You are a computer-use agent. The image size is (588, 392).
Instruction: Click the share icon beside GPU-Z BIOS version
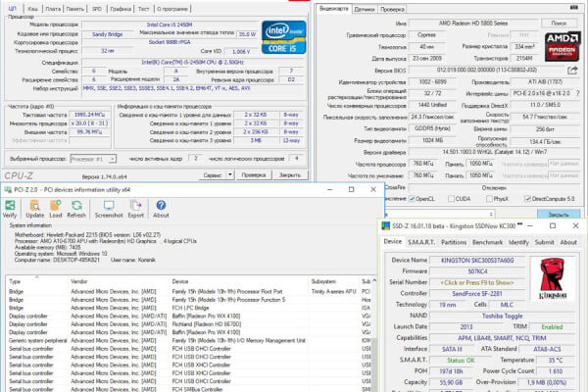[572, 71]
